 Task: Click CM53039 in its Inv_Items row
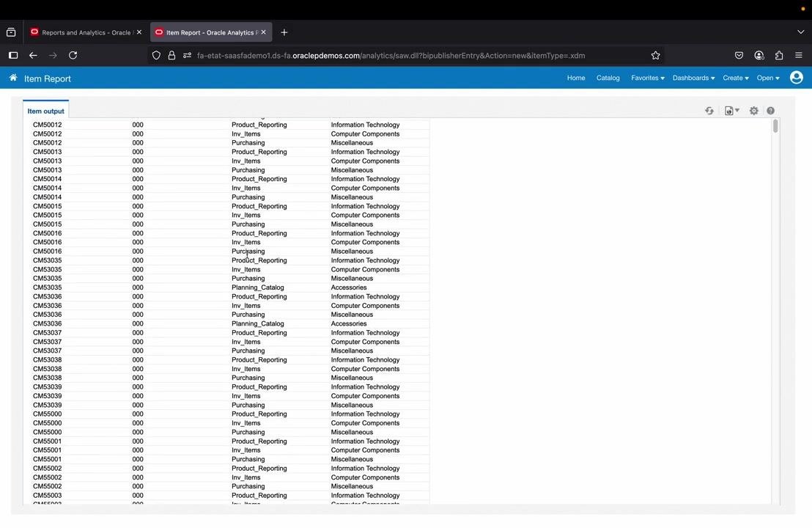(47, 396)
